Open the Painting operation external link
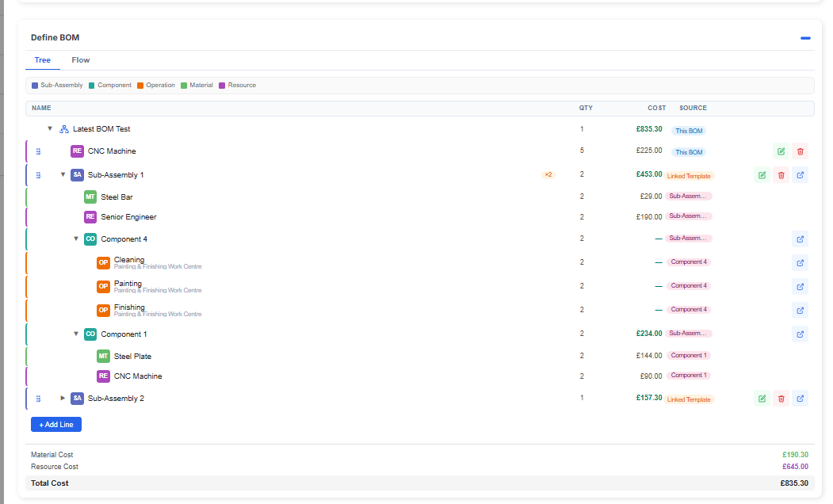833x504 pixels. pyautogui.click(x=800, y=287)
